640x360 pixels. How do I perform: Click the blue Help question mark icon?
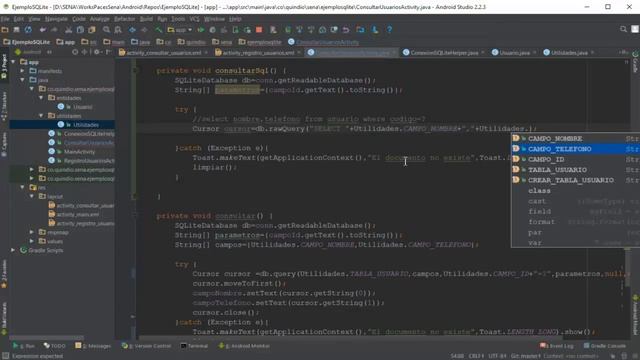coord(389,30)
